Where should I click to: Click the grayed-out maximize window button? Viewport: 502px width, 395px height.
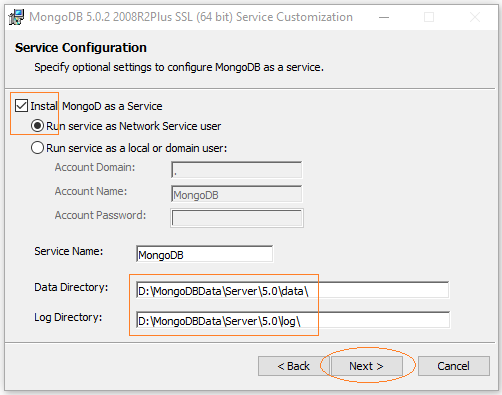429,17
